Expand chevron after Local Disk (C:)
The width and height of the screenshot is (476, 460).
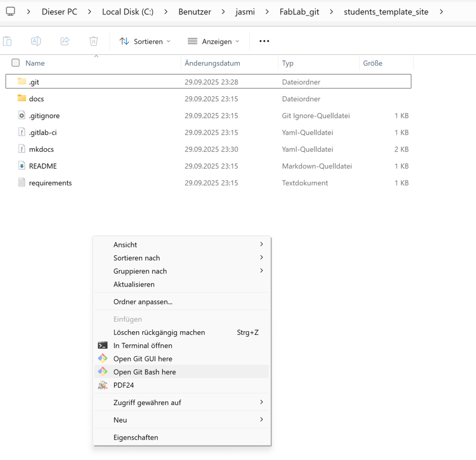coord(166,12)
